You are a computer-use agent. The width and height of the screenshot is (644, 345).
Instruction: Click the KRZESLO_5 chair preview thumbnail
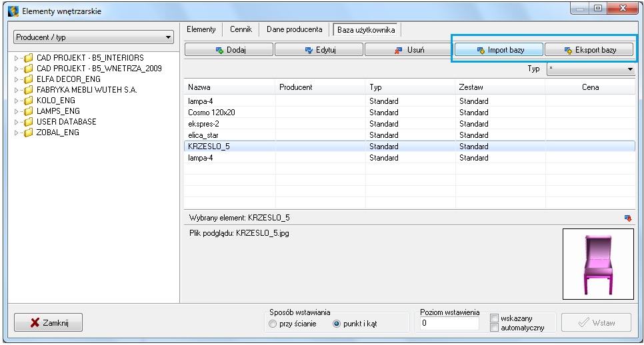tap(598, 264)
